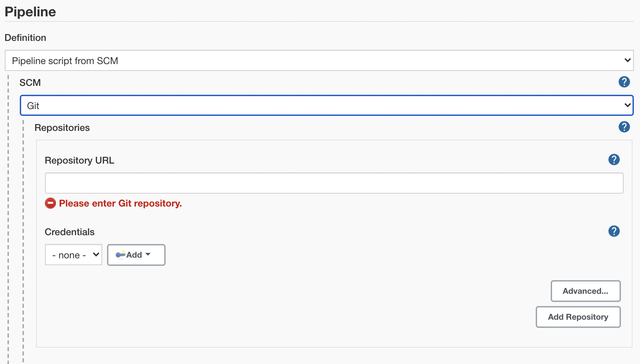This screenshot has height=364, width=640.
Task: Click the Advanced... button
Action: [x=585, y=291]
